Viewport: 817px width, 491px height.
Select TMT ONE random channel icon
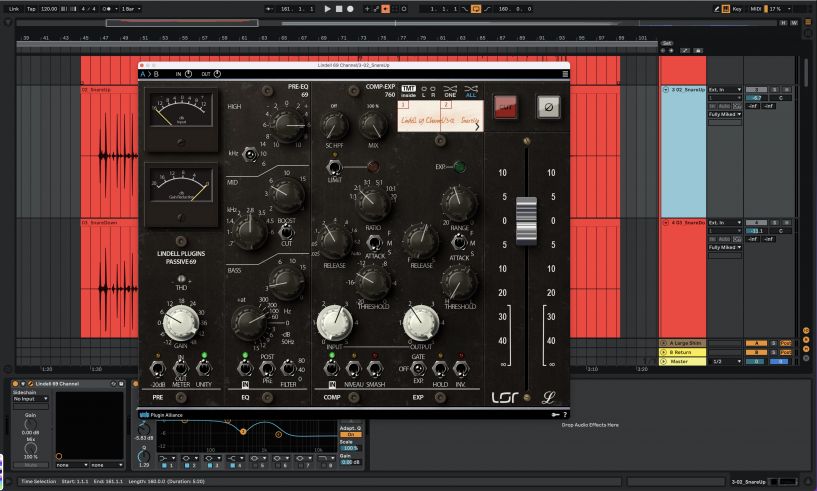click(450, 91)
